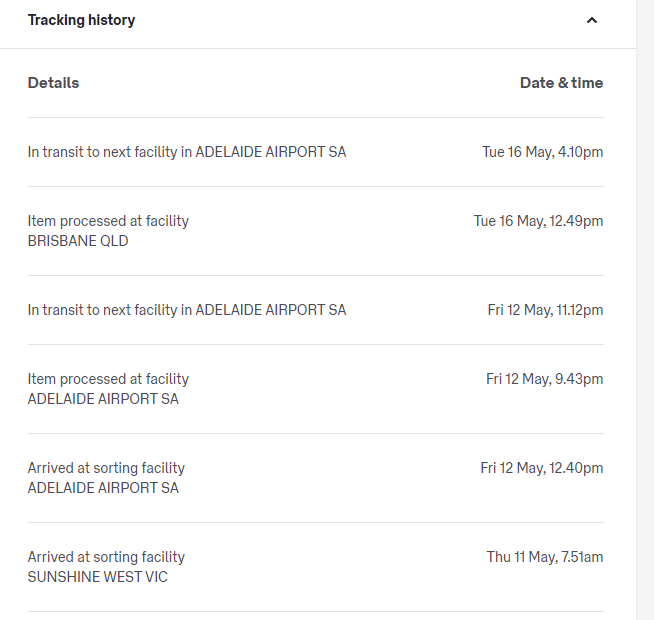Click the Tue 16 May, 4.10pm timestamp
654x620 pixels.
tap(542, 152)
